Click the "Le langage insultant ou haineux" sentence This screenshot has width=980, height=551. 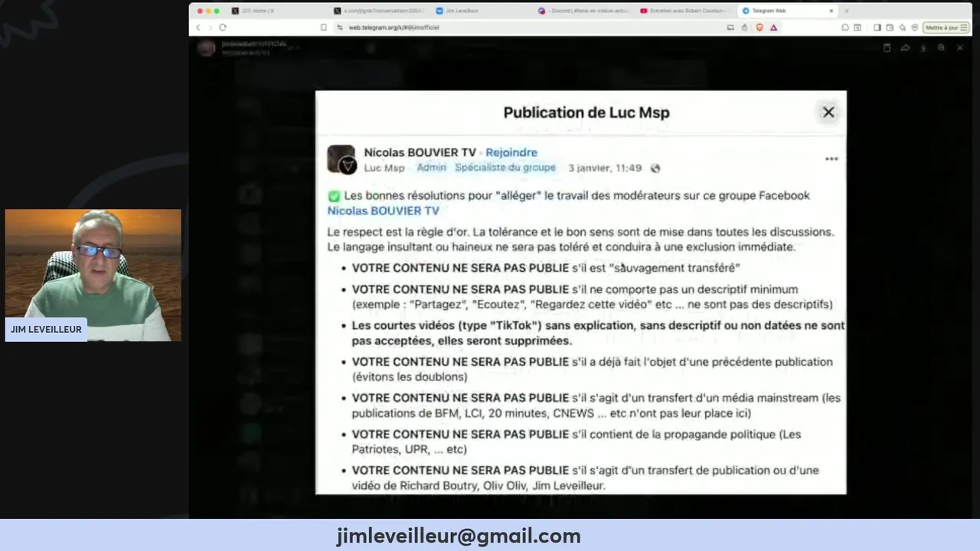(561, 247)
